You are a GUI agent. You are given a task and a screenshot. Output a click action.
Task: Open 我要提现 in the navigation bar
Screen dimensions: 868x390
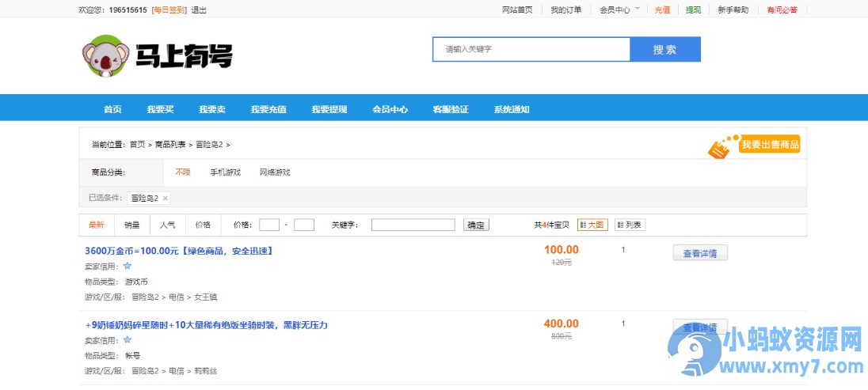point(329,109)
